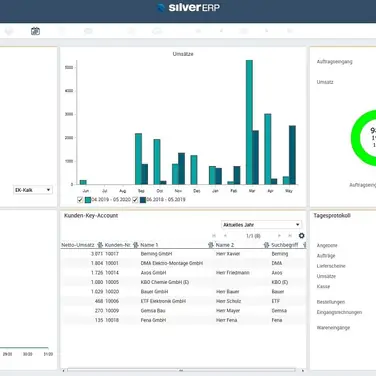Click the tall teal Mar bar in Umsätze chart

click(249, 122)
